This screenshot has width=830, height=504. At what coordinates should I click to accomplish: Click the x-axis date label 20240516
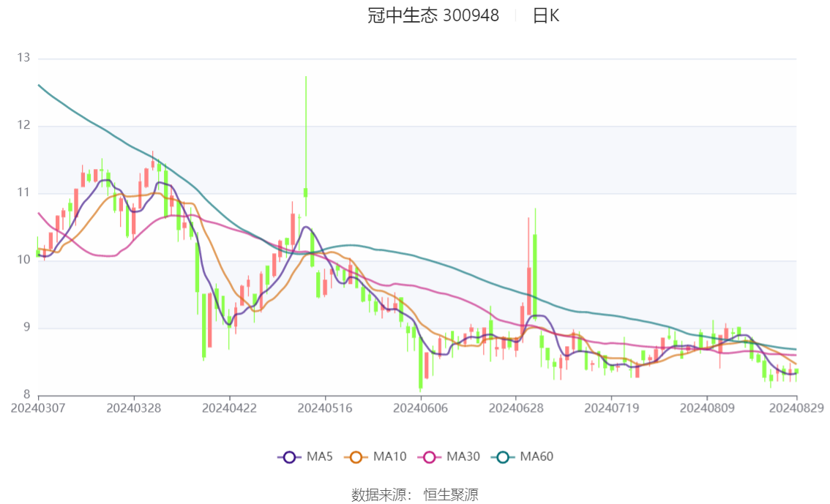[325, 408]
